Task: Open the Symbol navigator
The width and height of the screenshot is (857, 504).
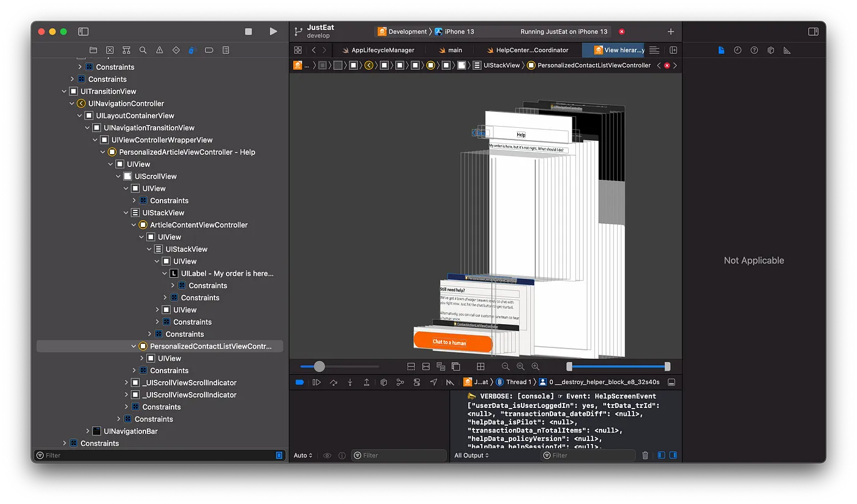Action: (x=126, y=50)
